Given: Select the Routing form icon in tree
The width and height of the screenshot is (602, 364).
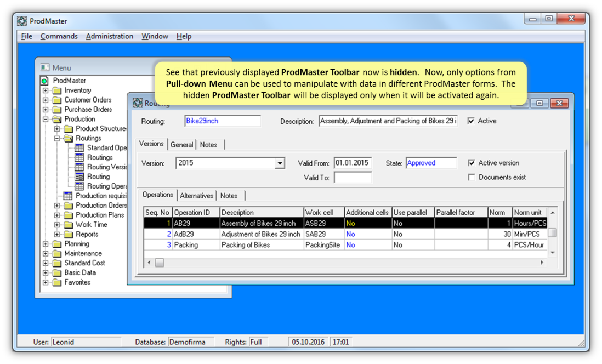Looking at the screenshot, I should tap(79, 177).
